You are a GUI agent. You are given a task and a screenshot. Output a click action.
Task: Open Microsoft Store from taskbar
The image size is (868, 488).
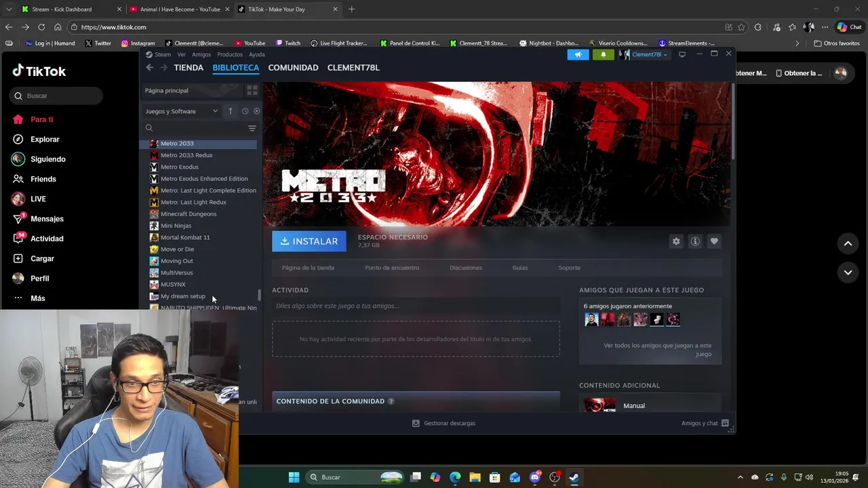pos(494,477)
